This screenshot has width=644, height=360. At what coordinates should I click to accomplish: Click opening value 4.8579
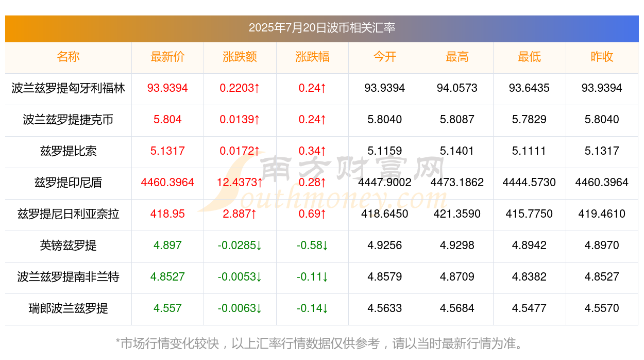click(x=385, y=277)
